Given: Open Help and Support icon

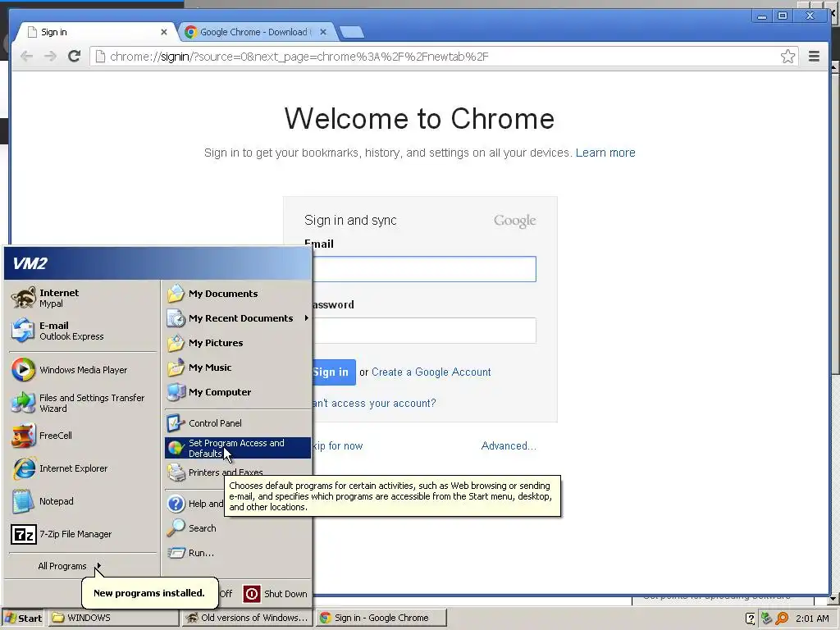Looking at the screenshot, I should (x=176, y=504).
